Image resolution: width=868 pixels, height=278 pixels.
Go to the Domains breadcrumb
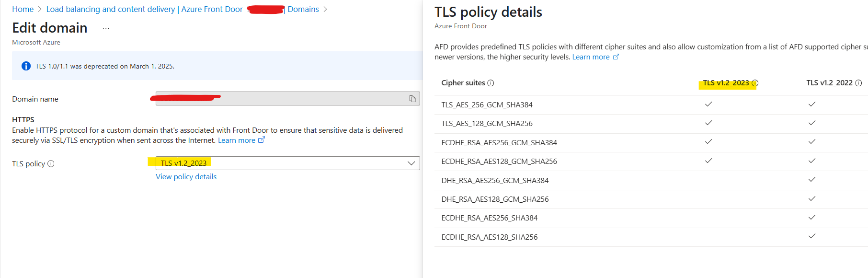303,9
